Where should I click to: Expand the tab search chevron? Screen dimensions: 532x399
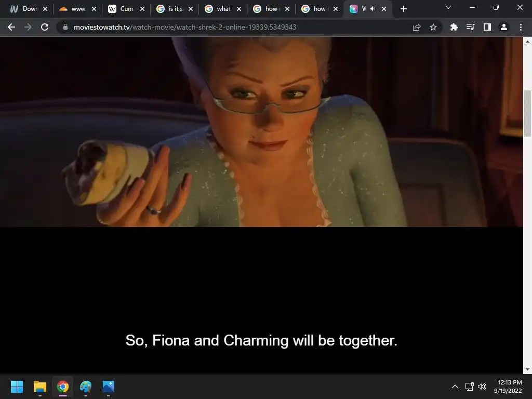[x=448, y=7]
